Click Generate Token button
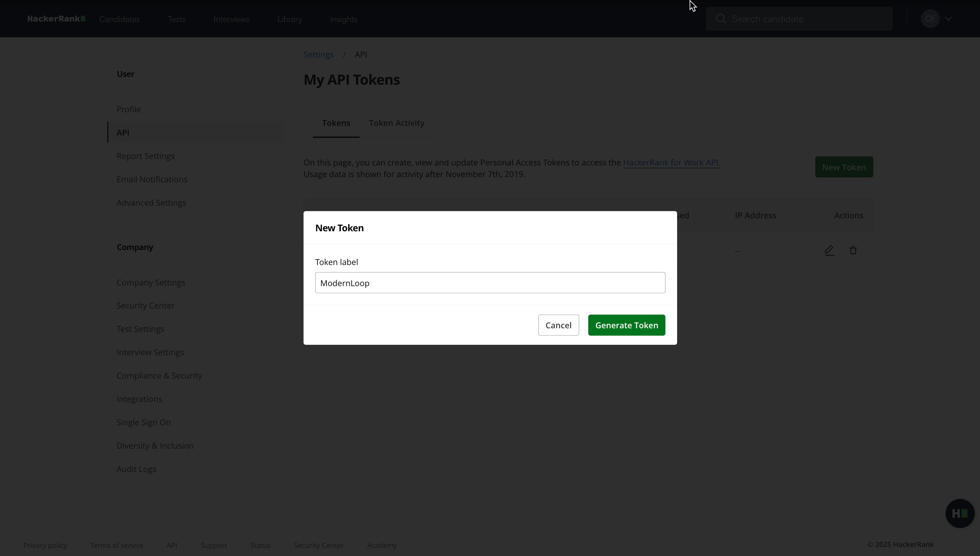980x556 pixels. pos(626,325)
